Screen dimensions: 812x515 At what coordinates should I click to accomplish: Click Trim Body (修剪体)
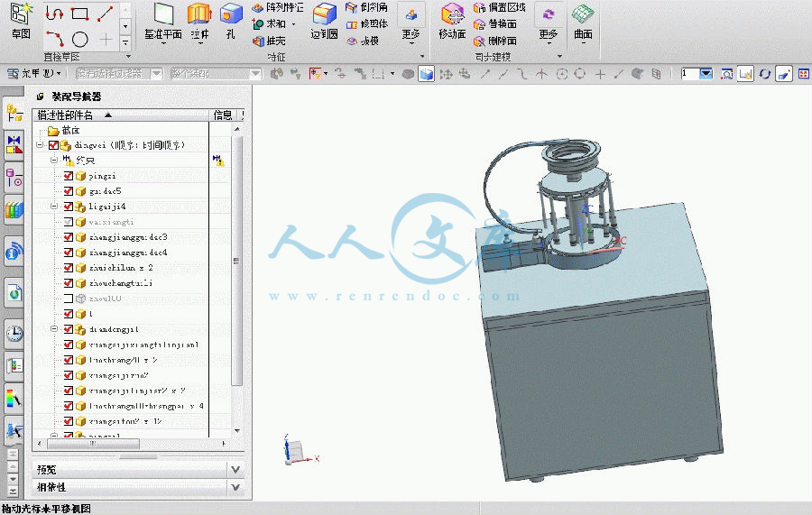click(366, 23)
